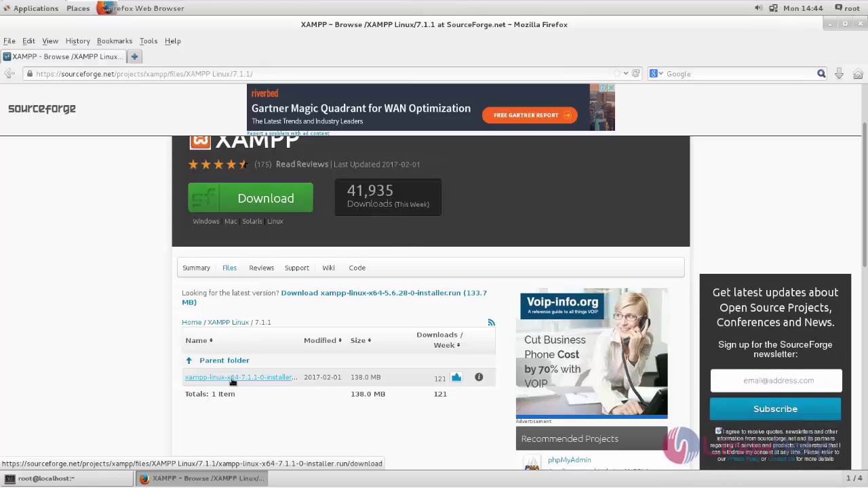Click the Voip-info.org advertisement image
868x488 pixels.
click(x=591, y=352)
